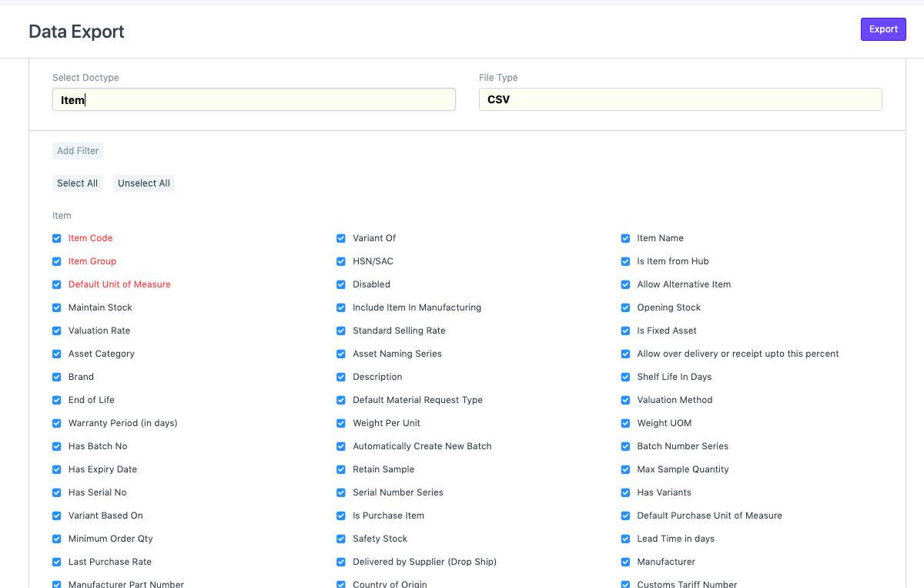
Task: Disable the Maintain Stock checkbox
Action: point(57,308)
